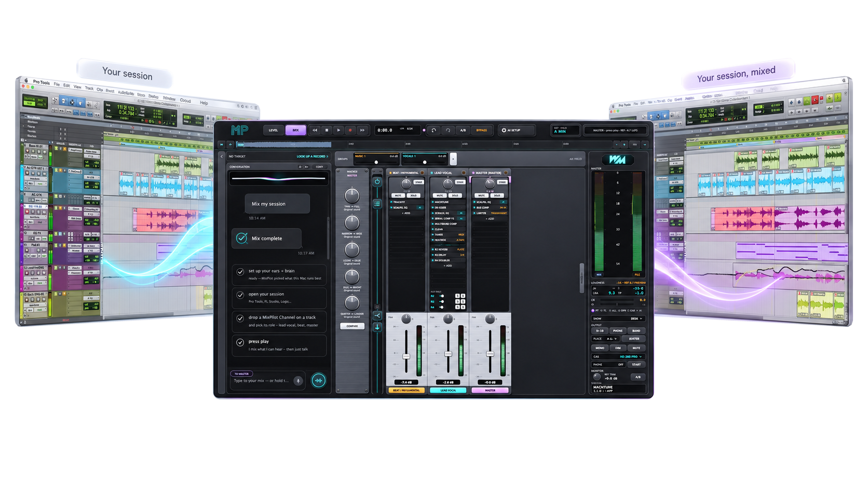
Task: Expand groups with the arrow handle
Action: tap(453, 159)
